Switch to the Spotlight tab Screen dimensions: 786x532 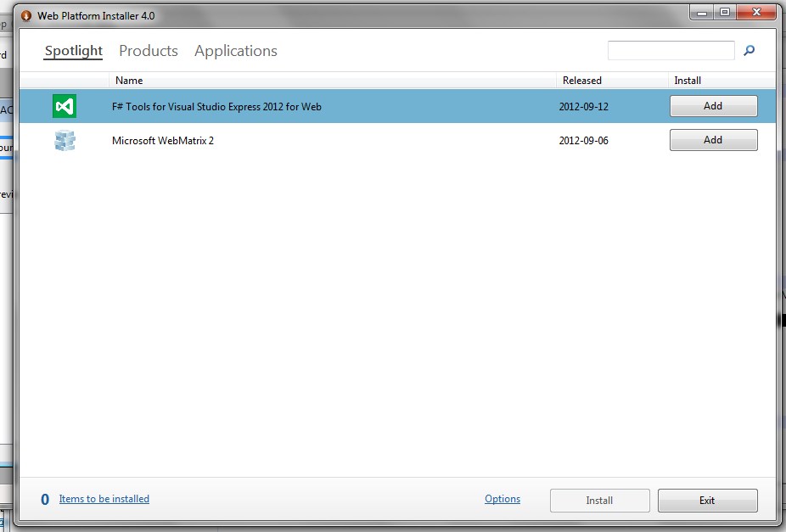click(x=74, y=51)
